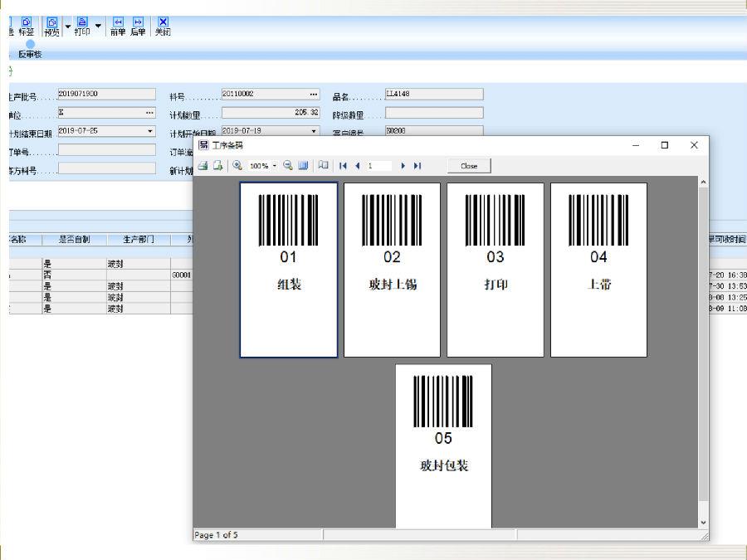Click the Close button in preview toolbar

(x=469, y=166)
